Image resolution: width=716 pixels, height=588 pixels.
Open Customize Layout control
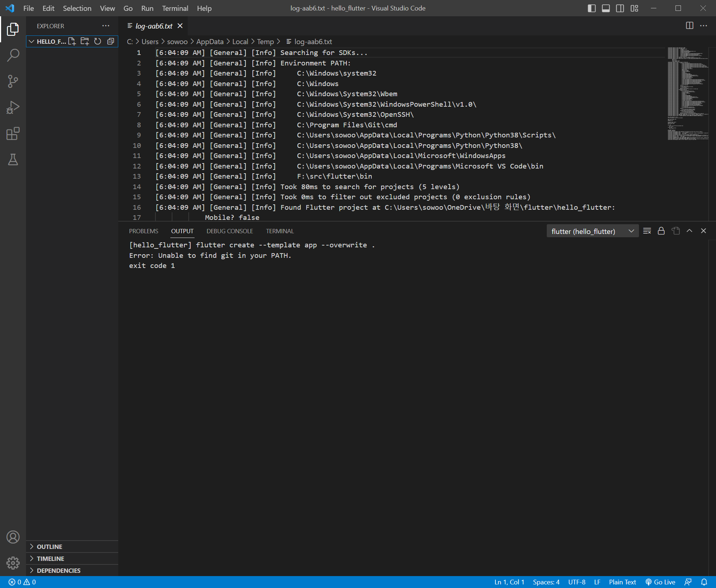[x=634, y=8]
